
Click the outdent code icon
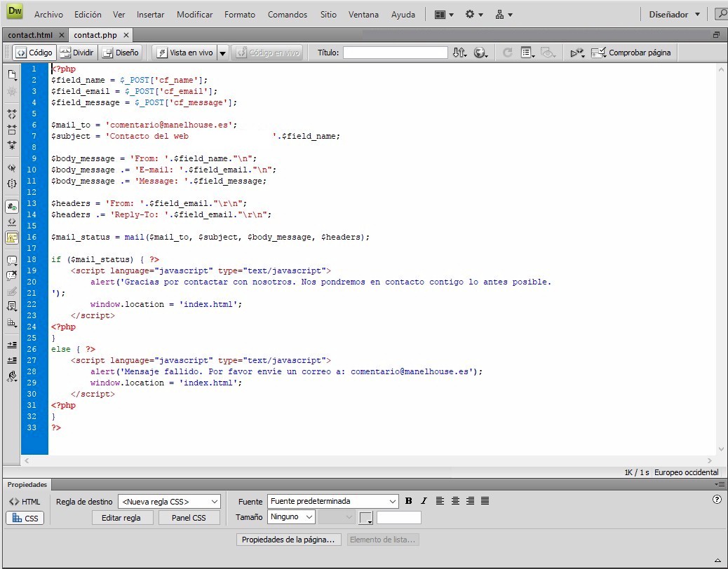[x=12, y=360]
